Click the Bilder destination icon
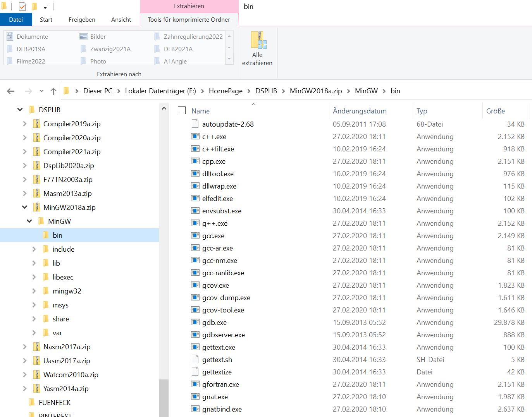Screen dimensions: 532x417 [84, 36]
